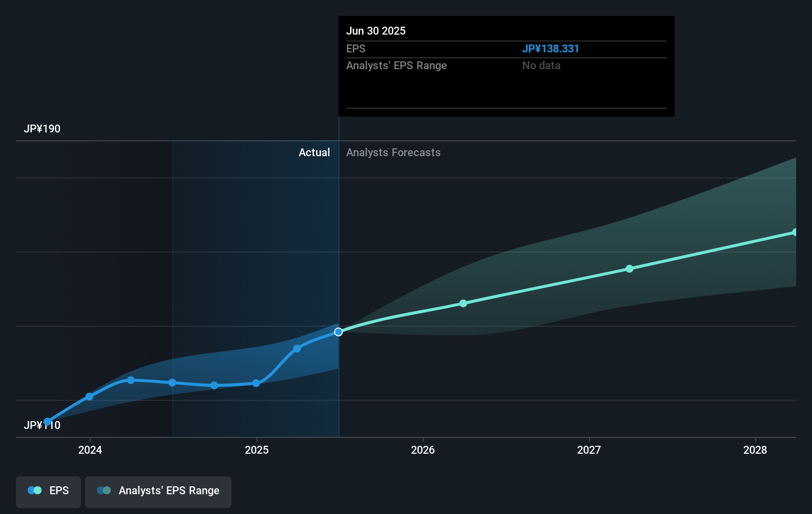Select the highlighted Jun 30 2025 data point
The image size is (812, 514).
338,332
